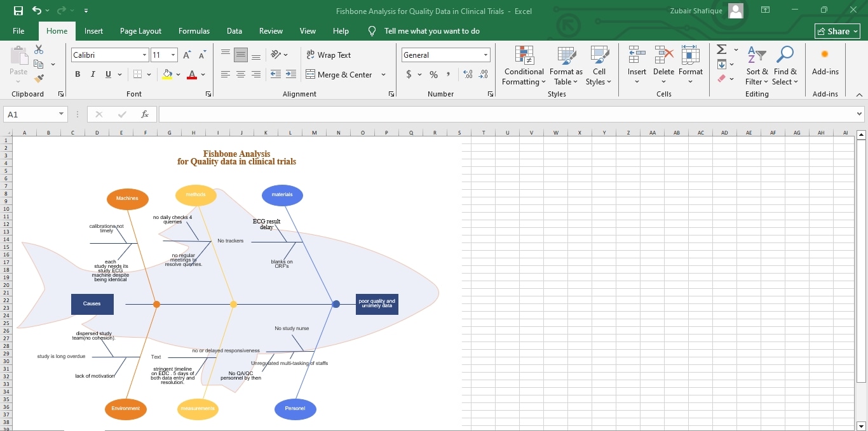Open Conditional Formatting options
Viewport: 868px width, 431px height.
click(523, 65)
